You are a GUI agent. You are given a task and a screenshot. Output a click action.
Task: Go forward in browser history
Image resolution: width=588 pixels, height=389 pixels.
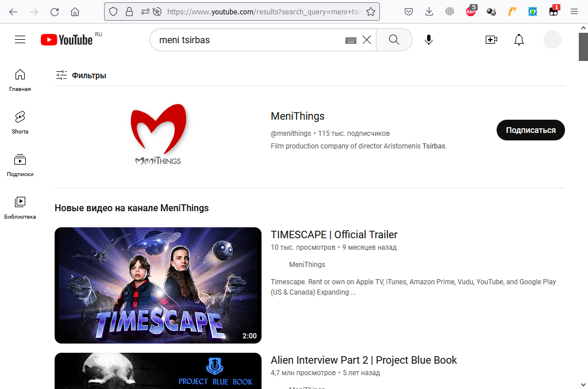(x=34, y=12)
